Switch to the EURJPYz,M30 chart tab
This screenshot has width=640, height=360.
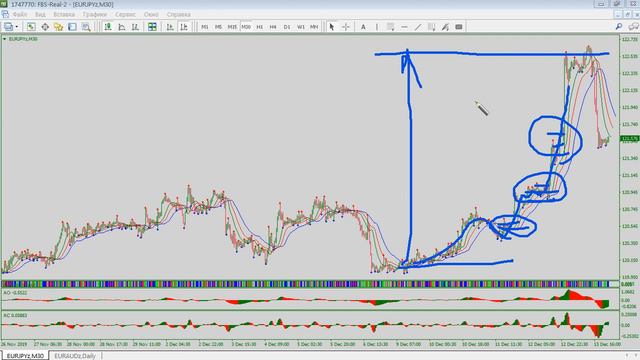pyautogui.click(x=25, y=356)
